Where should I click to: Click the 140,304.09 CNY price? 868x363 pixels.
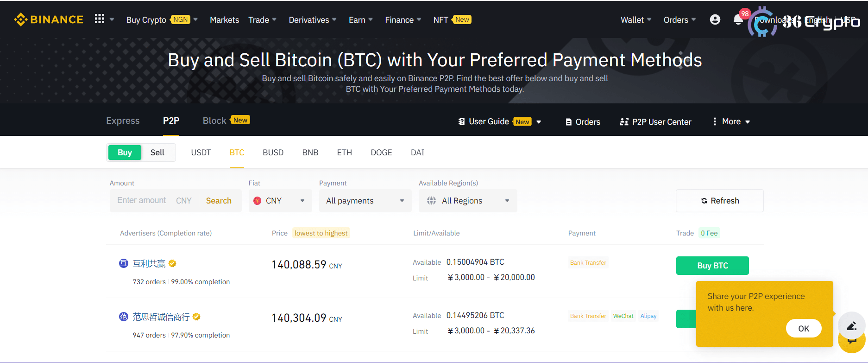(x=307, y=318)
